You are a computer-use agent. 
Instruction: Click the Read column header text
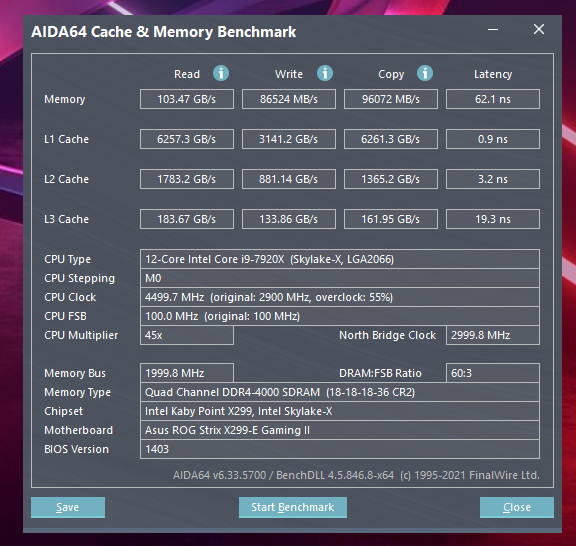click(x=187, y=74)
